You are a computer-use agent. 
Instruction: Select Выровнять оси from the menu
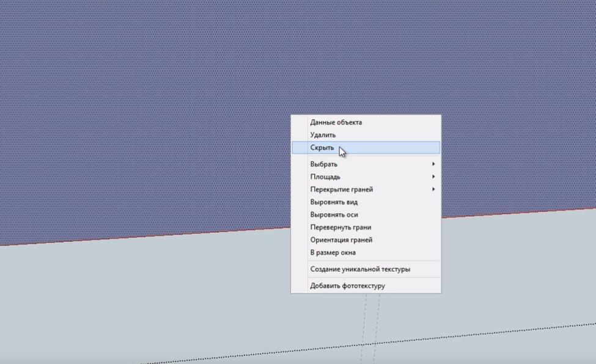334,215
